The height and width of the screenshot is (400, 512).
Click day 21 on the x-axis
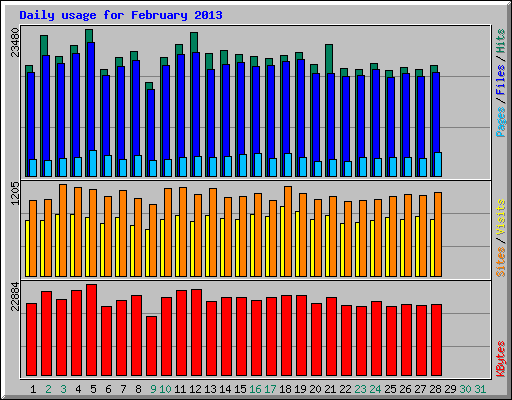tap(330, 389)
